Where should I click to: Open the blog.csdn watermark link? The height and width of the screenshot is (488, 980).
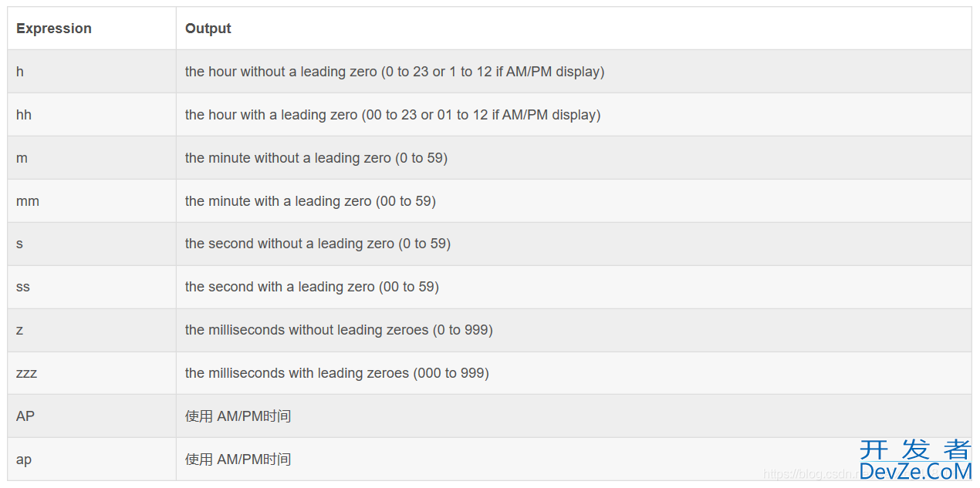[810, 474]
